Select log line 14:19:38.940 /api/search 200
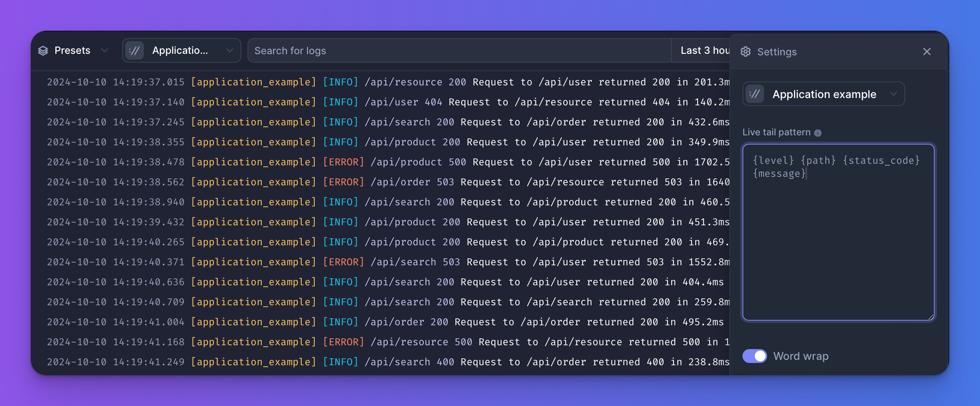980x406 pixels. (388, 202)
